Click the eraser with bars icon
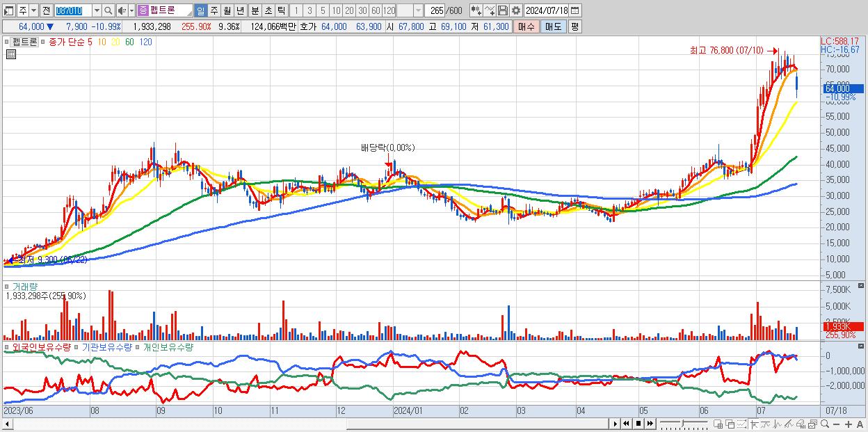 coord(801,424)
